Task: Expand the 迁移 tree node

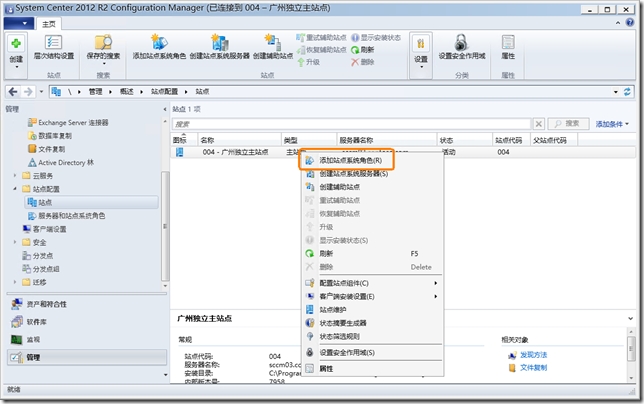Action: pyautogui.click(x=15, y=282)
